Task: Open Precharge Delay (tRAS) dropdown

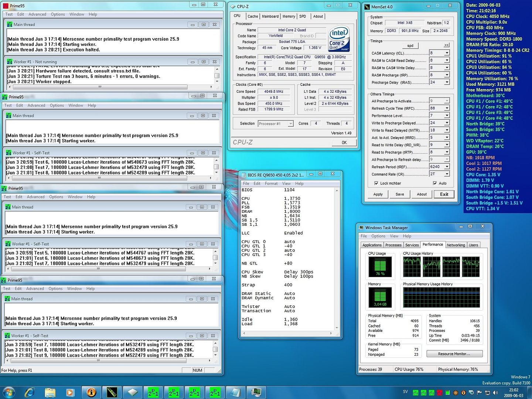Action: [447, 82]
